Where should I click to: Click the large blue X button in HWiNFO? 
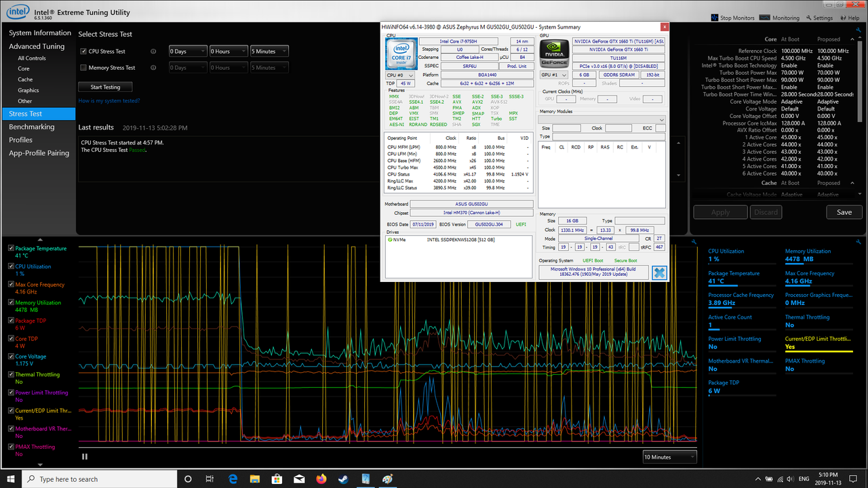[x=659, y=272]
